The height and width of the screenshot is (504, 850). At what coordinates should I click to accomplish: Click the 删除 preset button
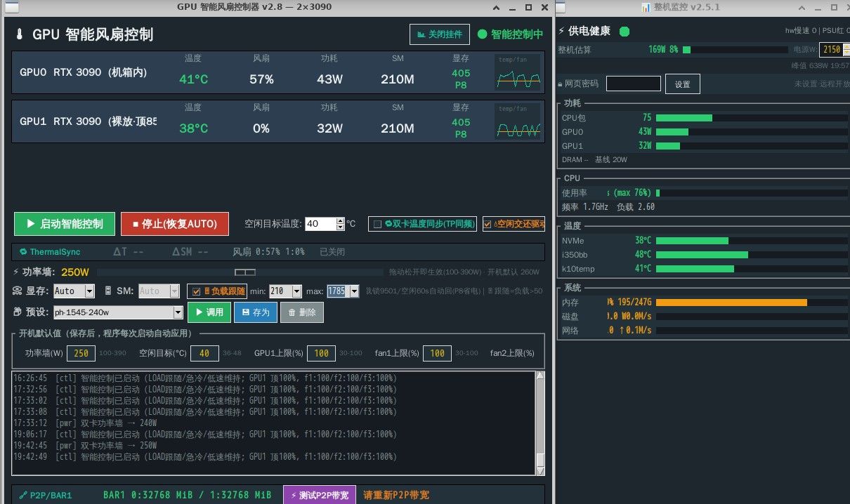click(x=302, y=312)
